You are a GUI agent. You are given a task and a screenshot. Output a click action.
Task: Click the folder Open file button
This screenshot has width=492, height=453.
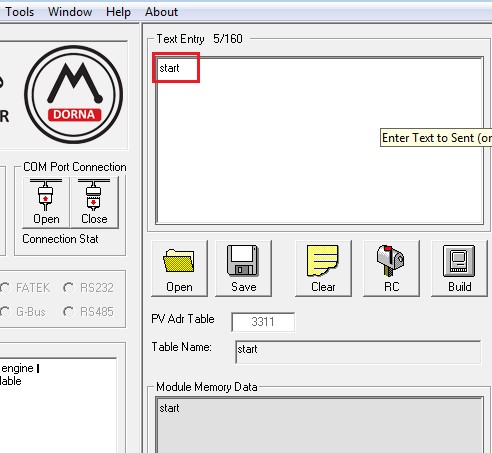[179, 268]
